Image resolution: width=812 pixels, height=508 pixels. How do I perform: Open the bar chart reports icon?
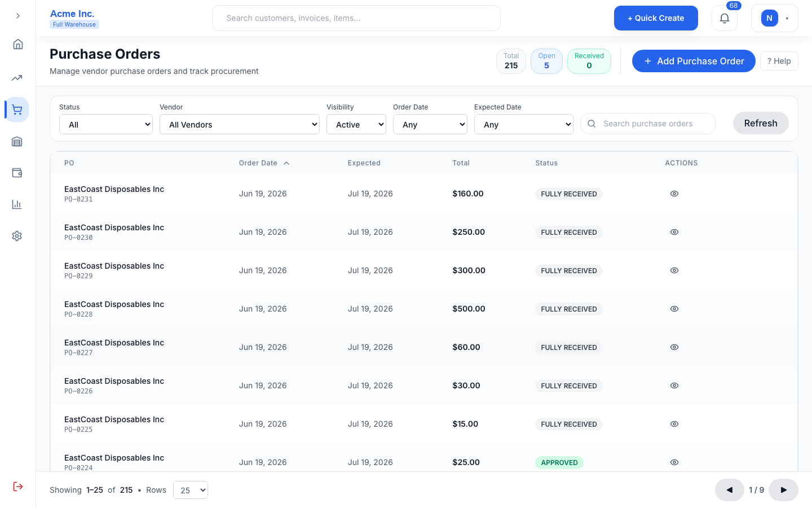click(17, 204)
